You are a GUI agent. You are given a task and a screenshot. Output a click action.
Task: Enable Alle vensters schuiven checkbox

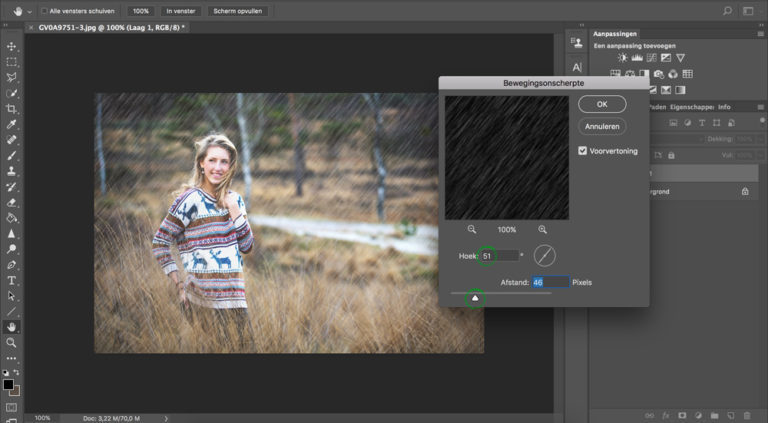point(44,11)
